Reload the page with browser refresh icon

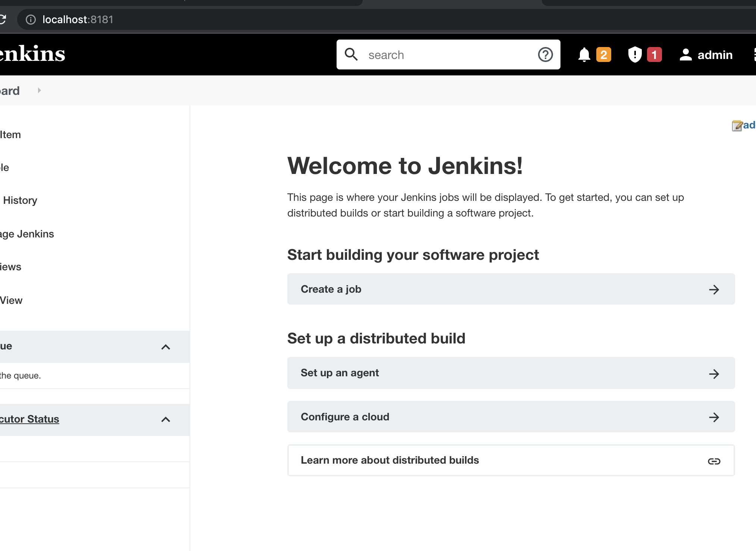point(3,19)
